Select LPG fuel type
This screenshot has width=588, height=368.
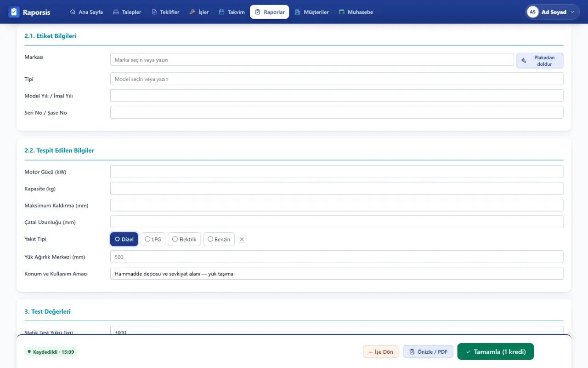153,239
